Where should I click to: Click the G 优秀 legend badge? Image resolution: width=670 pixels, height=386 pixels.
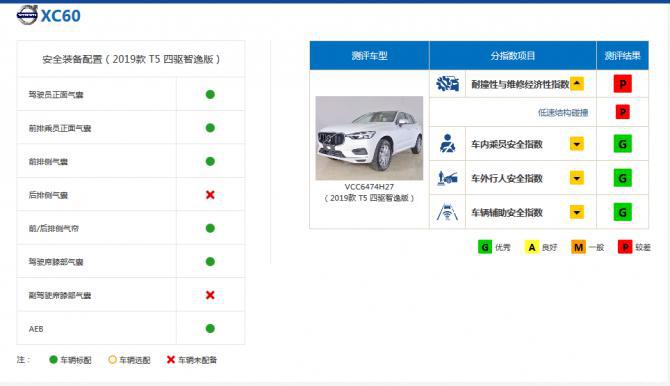pyautogui.click(x=485, y=247)
